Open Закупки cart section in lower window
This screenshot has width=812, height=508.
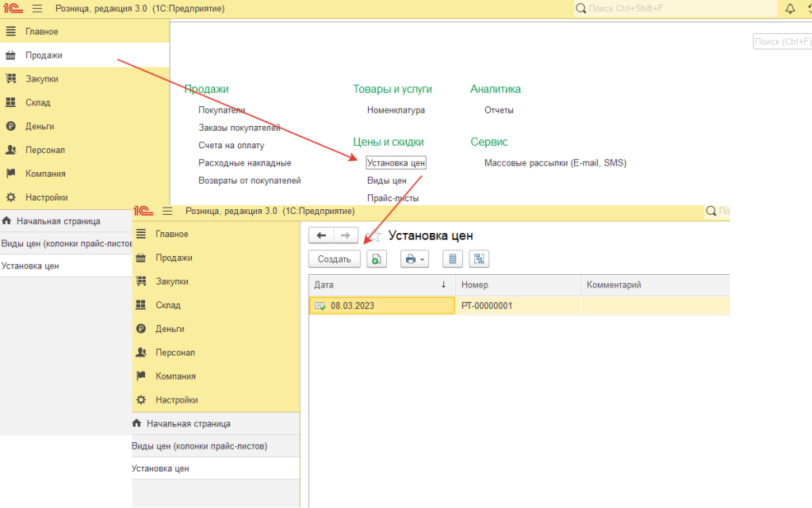[216, 281]
